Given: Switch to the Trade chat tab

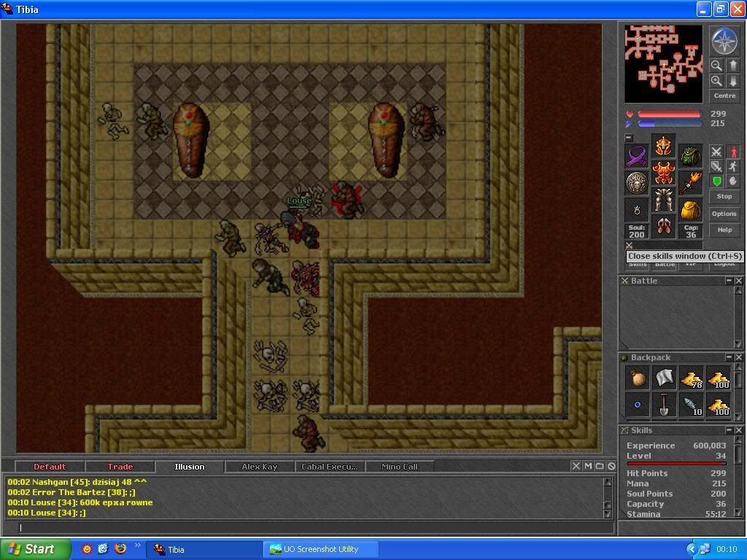Looking at the screenshot, I should point(120,467).
